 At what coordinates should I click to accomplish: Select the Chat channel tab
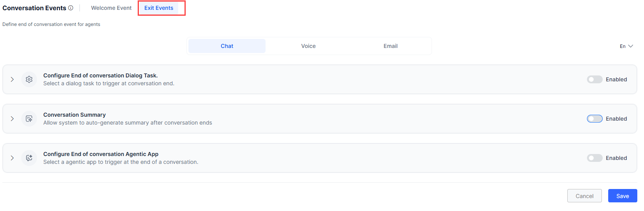(227, 46)
